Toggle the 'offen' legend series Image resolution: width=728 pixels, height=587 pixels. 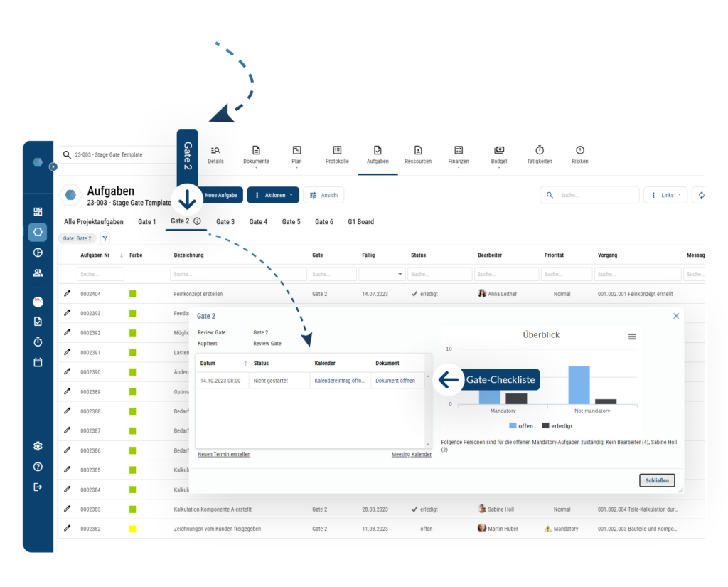pyautogui.click(x=520, y=425)
